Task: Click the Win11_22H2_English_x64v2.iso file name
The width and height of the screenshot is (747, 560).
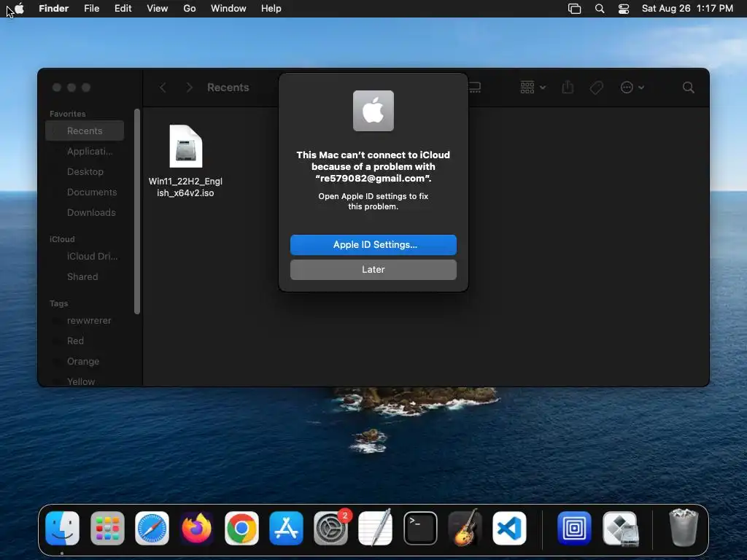Action: point(185,187)
